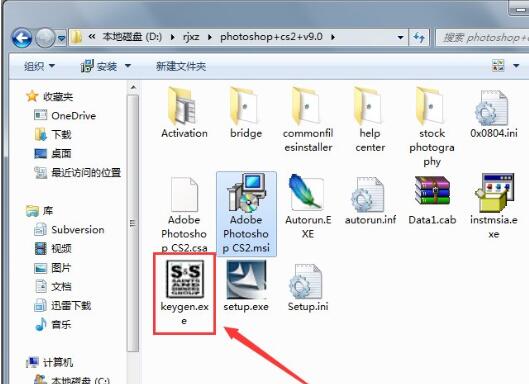Screen dimensions: 529x384
Task: Open the stock photography folder
Action: tap(432, 127)
